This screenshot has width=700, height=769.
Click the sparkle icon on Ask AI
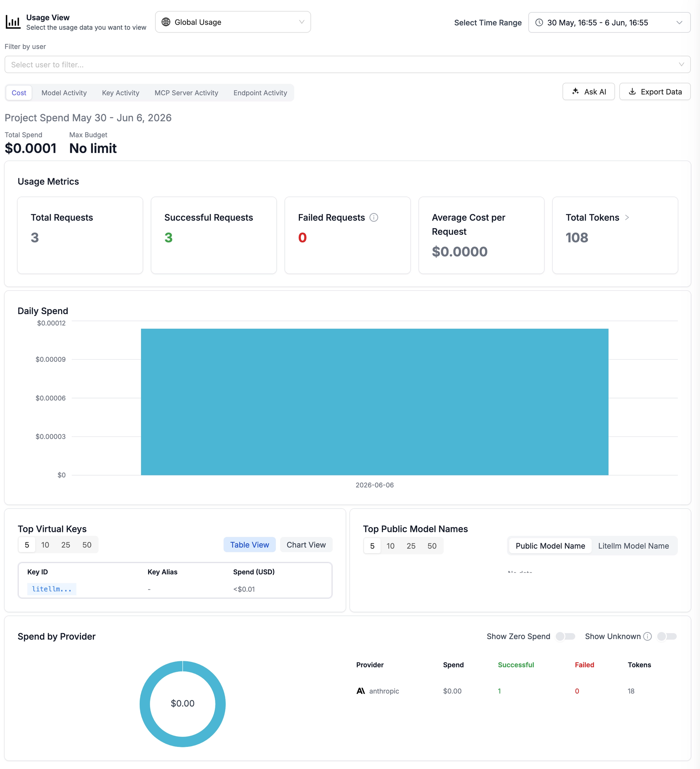click(575, 91)
